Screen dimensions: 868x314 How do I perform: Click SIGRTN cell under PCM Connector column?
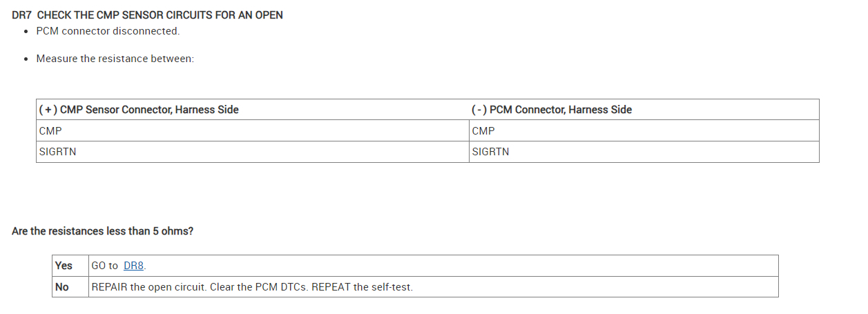[x=490, y=152]
